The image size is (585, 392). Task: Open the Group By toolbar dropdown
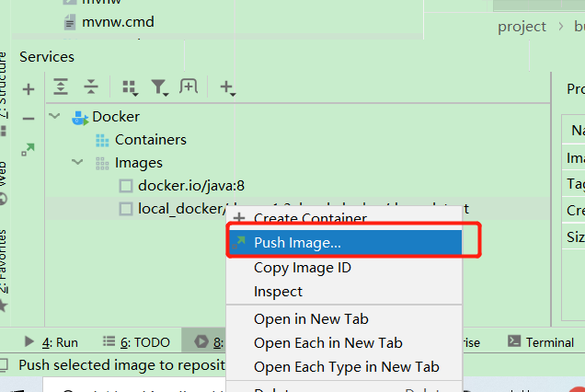tap(131, 87)
